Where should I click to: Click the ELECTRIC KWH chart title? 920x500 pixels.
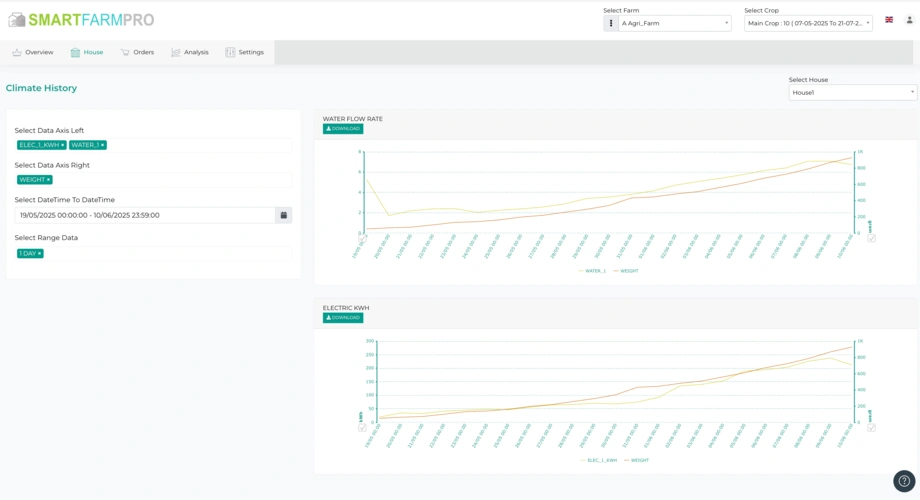tap(346, 308)
